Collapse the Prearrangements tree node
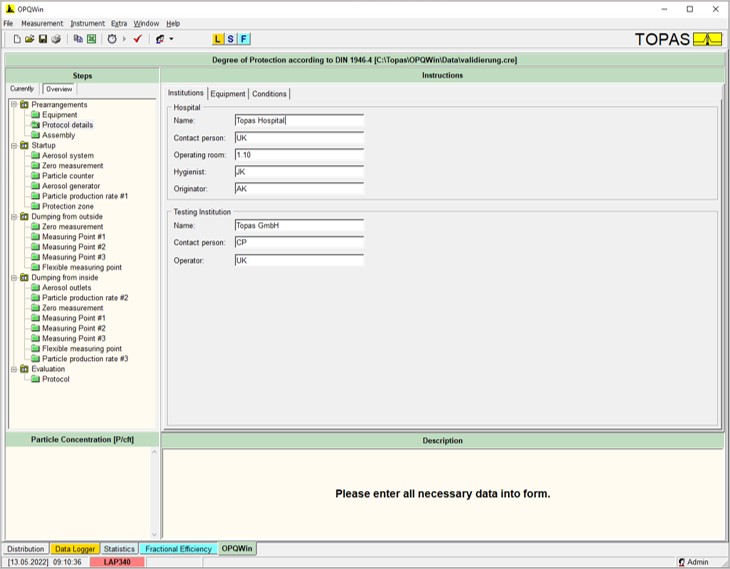Image resolution: width=730 pixels, height=569 pixels. 14,104
